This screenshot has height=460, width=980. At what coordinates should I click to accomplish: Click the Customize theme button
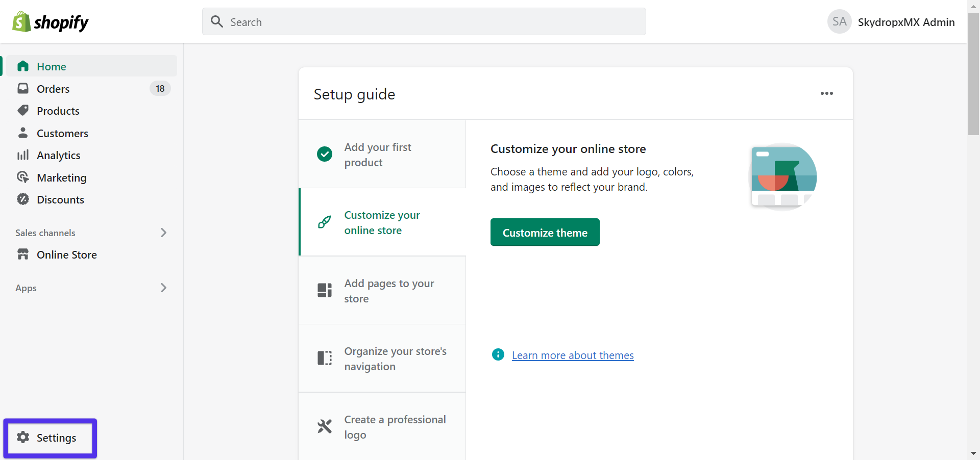(x=545, y=232)
